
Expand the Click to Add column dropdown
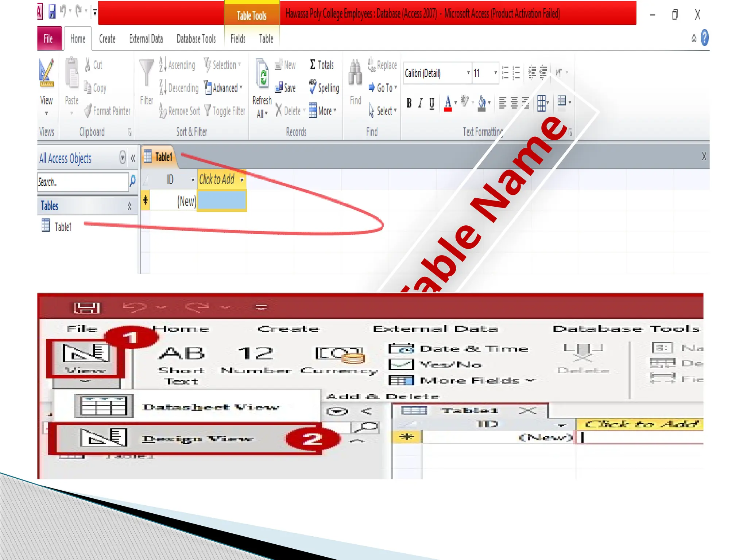(x=241, y=180)
